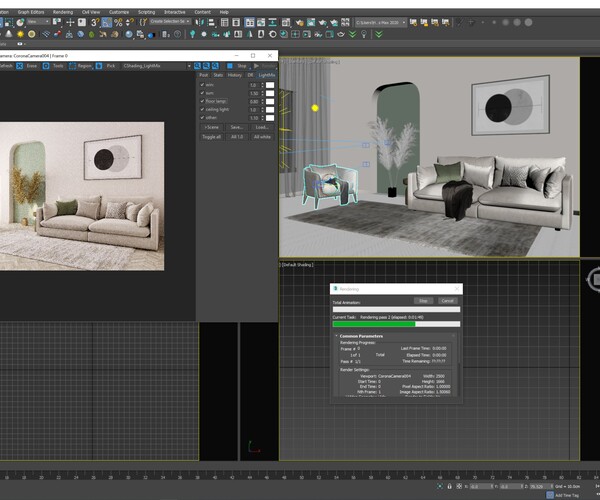The width and height of the screenshot is (600, 500).
Task: Increase the floor lamp intensity spinner
Action: point(262,100)
